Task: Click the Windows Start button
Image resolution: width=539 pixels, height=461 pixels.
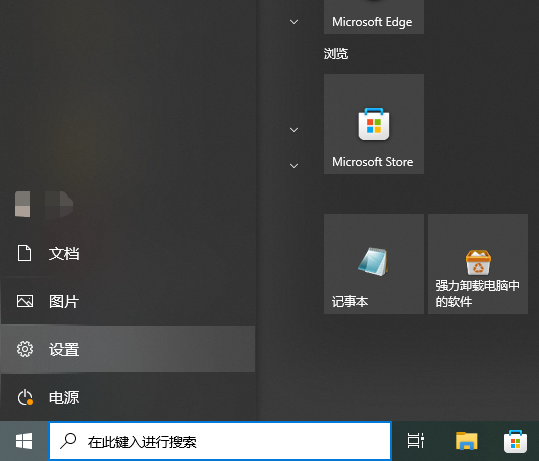Action: coord(24,441)
